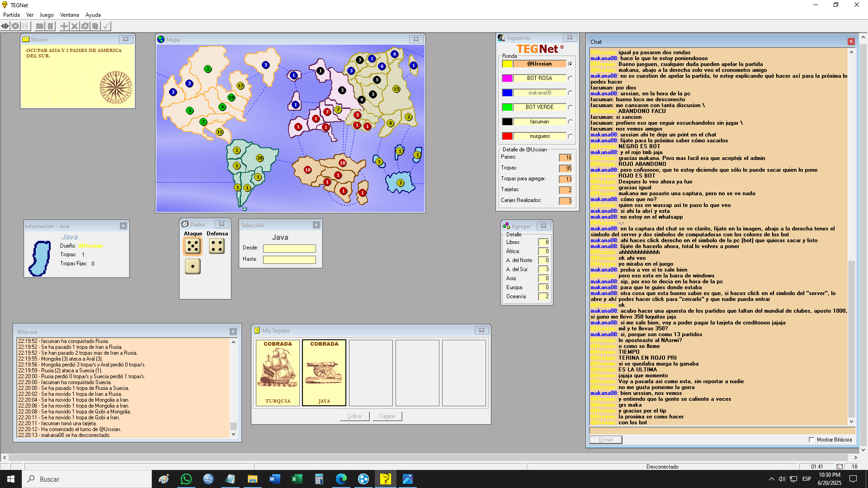
Task: Click the green BOT VERDE color swatch
Action: click(507, 107)
